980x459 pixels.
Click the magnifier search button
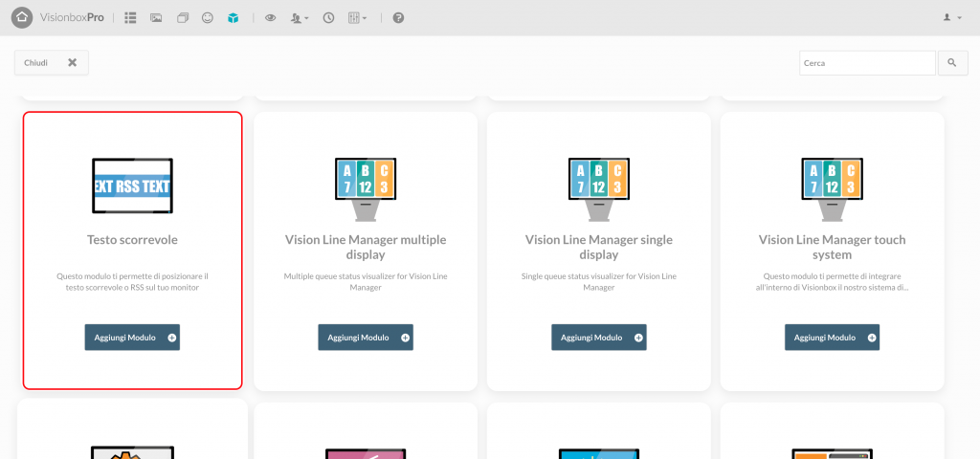tap(952, 63)
